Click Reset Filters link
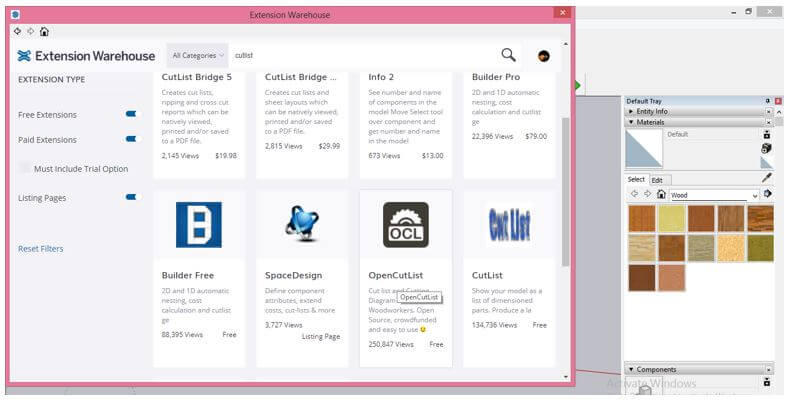The image size is (790, 405). [x=41, y=249]
